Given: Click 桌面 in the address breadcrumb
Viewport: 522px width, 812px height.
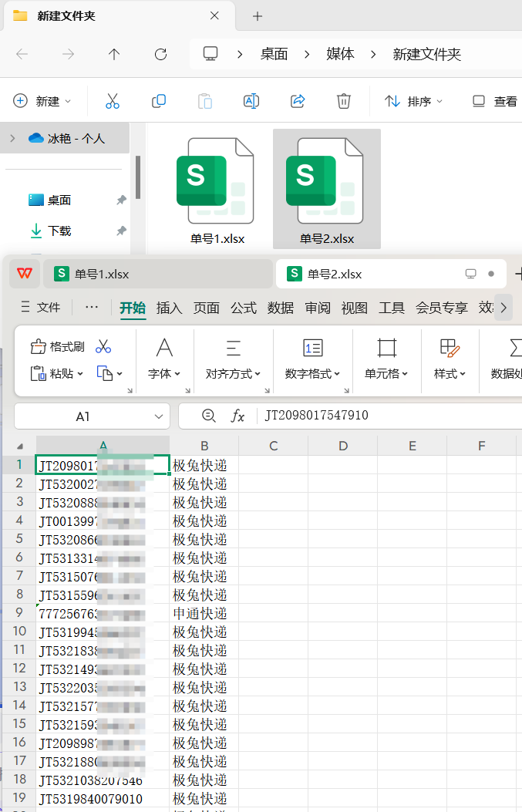Looking at the screenshot, I should (x=274, y=54).
